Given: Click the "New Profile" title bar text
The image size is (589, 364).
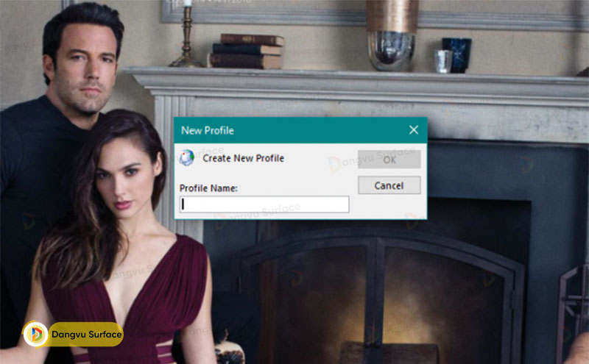Looking at the screenshot, I should 208,130.
